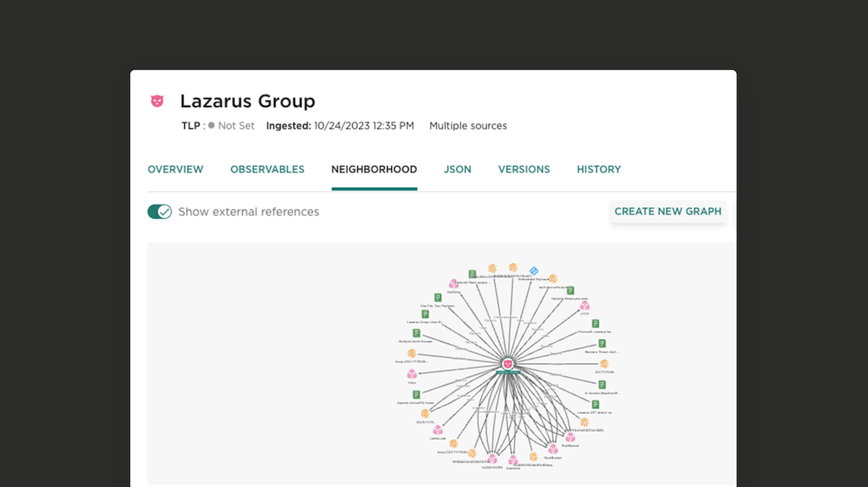Image resolution: width=868 pixels, height=487 pixels.
Task: Select the Diamond malware node
Action: tap(513, 460)
